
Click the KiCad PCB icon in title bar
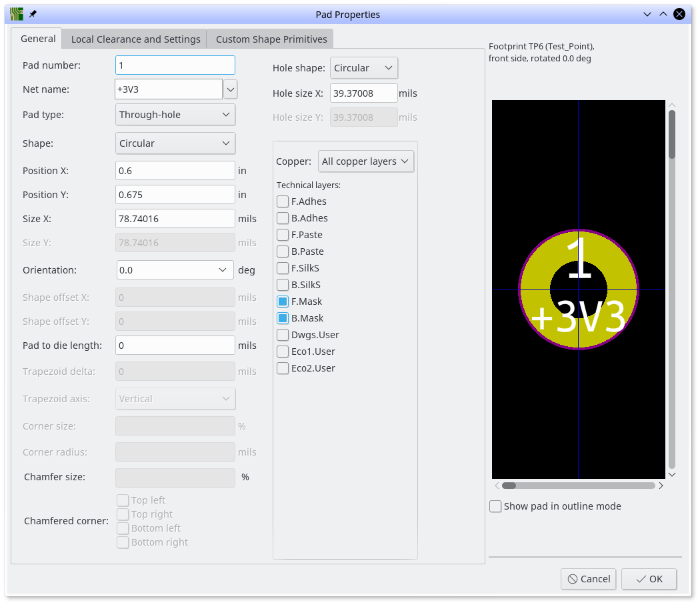pyautogui.click(x=17, y=14)
